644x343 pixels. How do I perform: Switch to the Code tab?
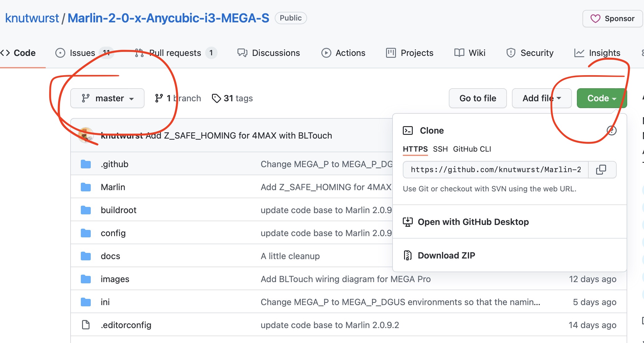coord(19,53)
